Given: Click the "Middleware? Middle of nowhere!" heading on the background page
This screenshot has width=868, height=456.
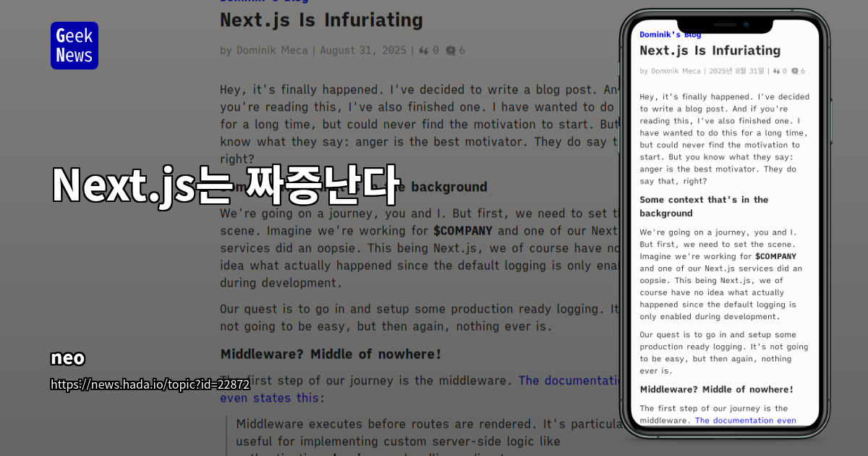Looking at the screenshot, I should tap(331, 354).
